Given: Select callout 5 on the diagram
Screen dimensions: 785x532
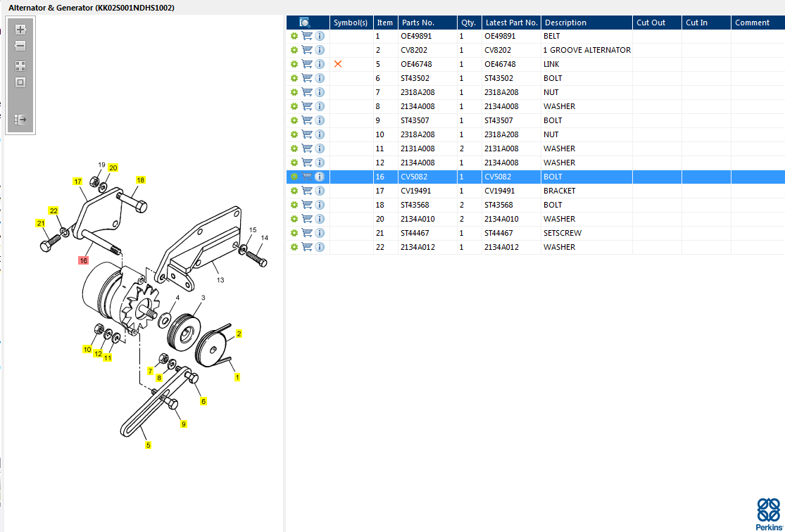Looking at the screenshot, I should (148, 445).
